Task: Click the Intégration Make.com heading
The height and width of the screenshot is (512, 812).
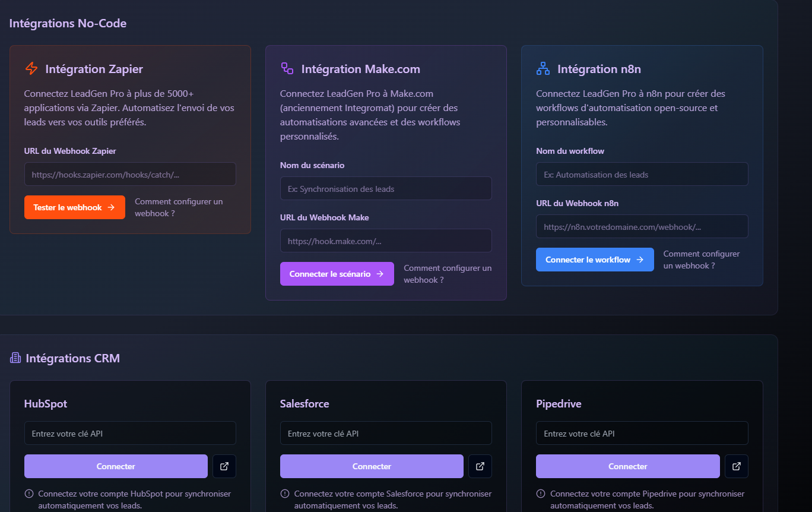Action: pyautogui.click(x=361, y=69)
